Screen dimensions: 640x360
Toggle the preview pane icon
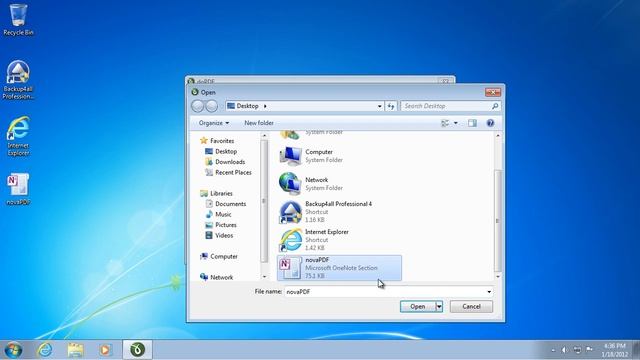point(472,123)
